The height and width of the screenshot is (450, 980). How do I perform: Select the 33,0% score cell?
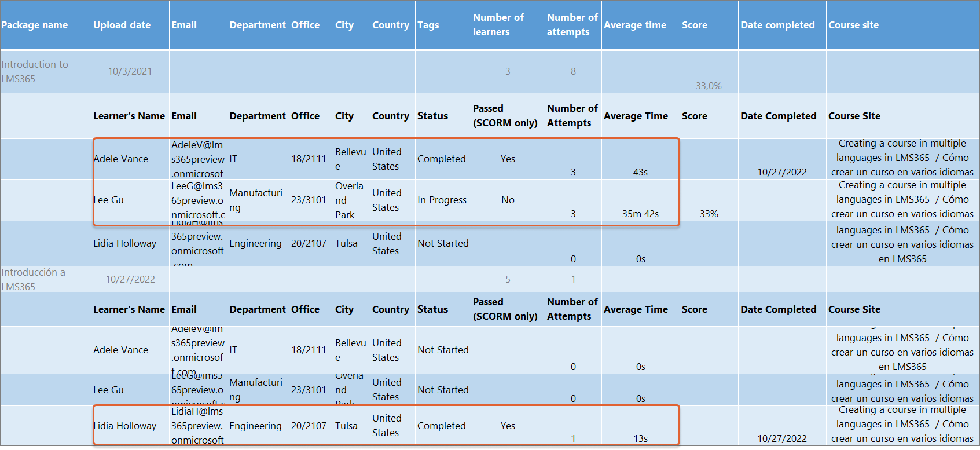(709, 86)
